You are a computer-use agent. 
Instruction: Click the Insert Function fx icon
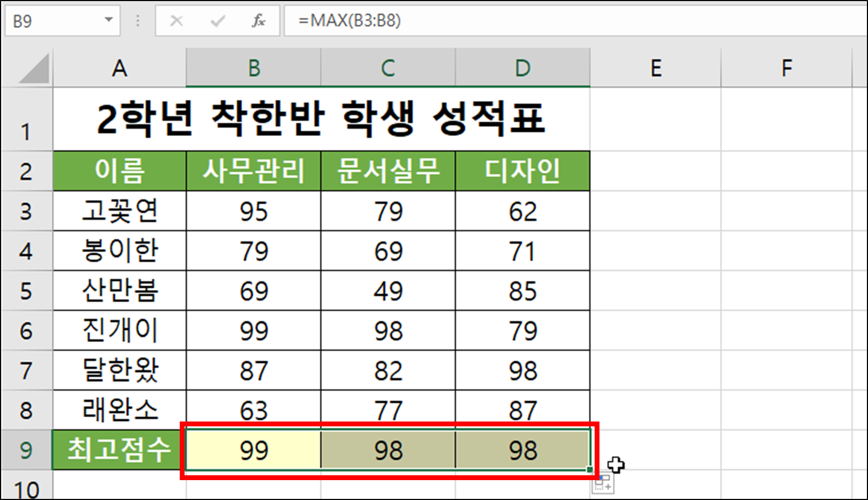(x=258, y=22)
